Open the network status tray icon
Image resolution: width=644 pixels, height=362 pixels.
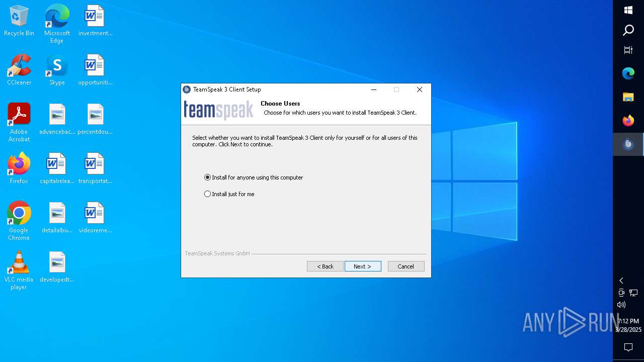[634, 293]
